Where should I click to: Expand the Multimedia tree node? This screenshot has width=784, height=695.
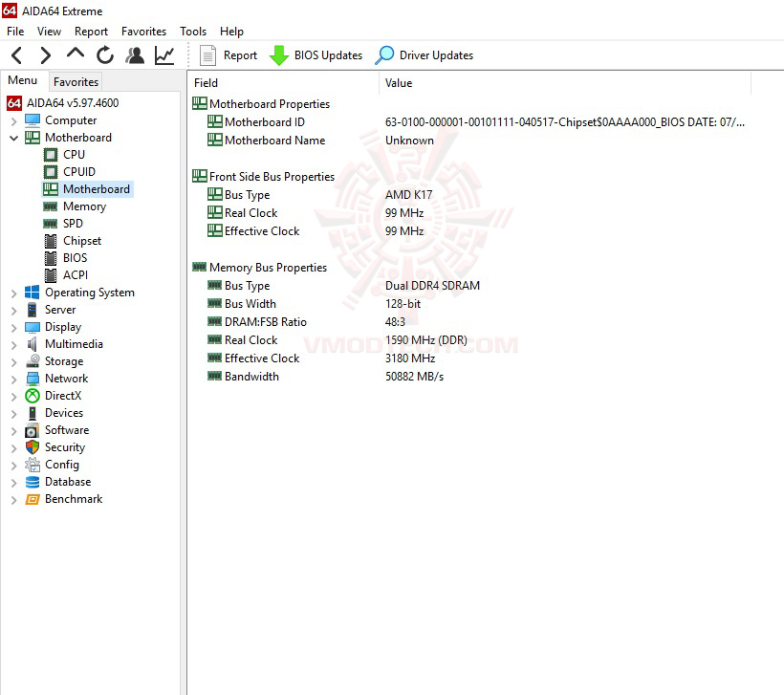point(14,344)
